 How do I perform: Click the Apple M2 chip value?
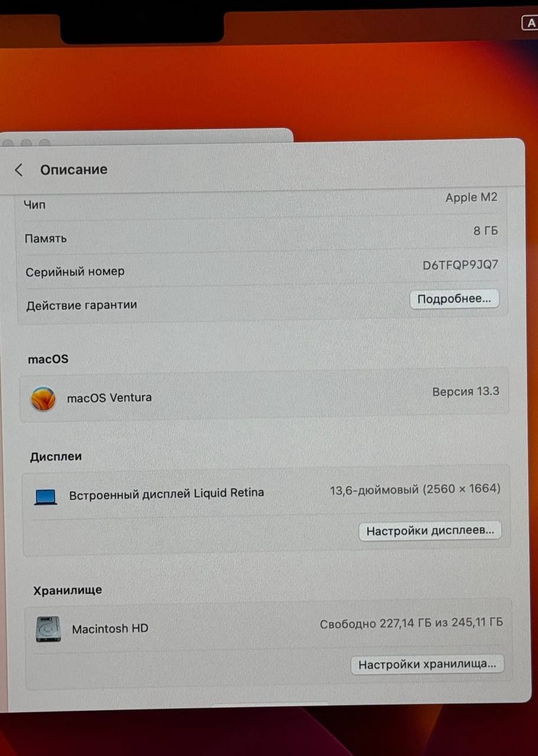coord(471,197)
